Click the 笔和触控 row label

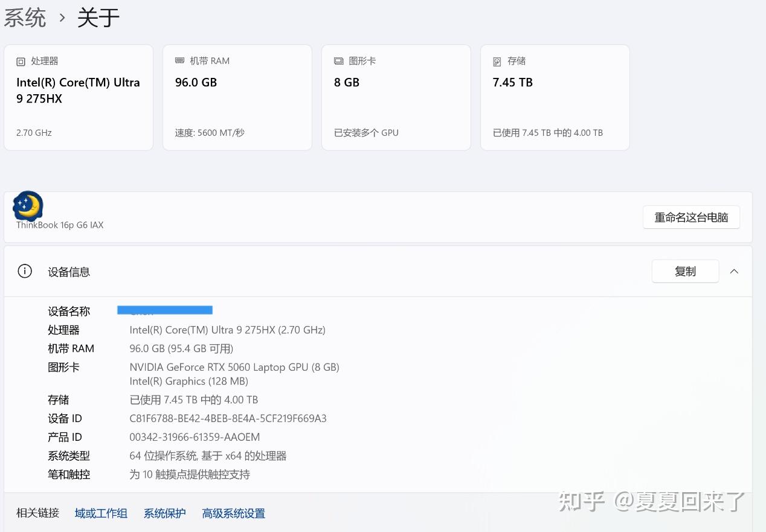click(x=69, y=475)
